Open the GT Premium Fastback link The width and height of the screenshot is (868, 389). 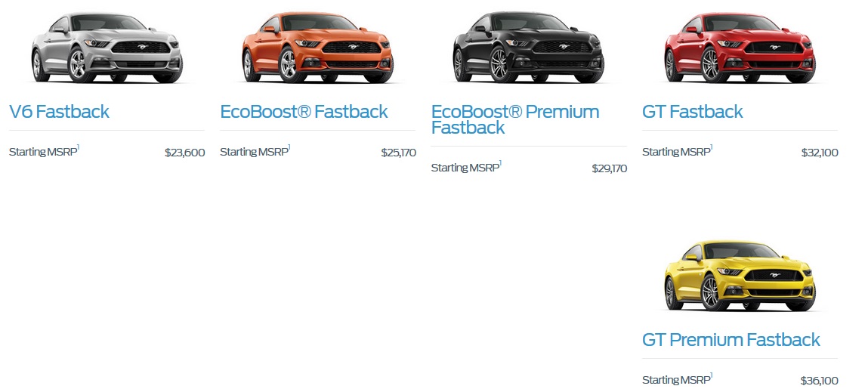click(x=731, y=340)
